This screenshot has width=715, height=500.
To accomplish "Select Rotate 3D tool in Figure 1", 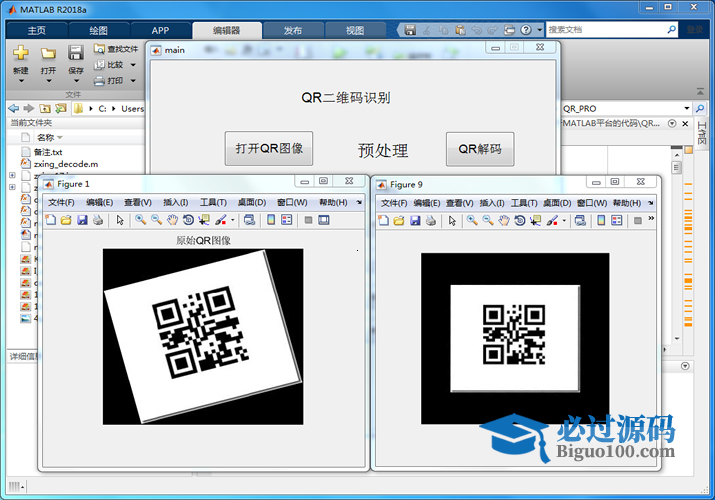I will point(188,220).
